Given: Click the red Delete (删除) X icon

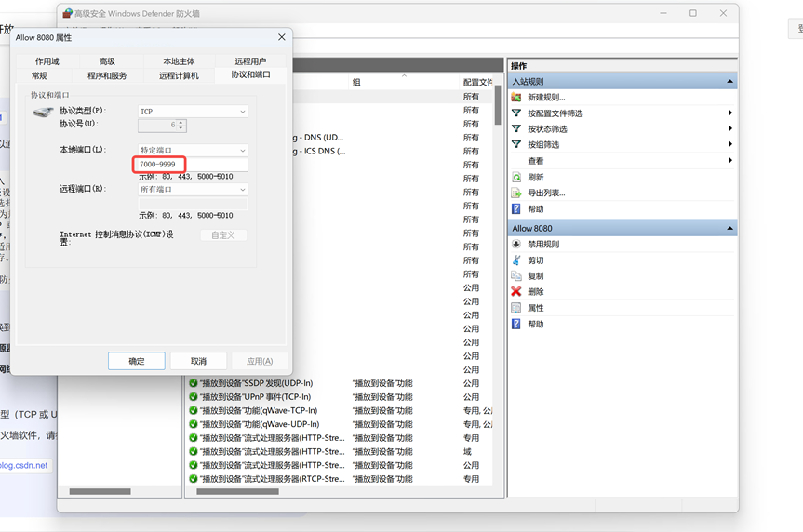Looking at the screenshot, I should (x=516, y=292).
